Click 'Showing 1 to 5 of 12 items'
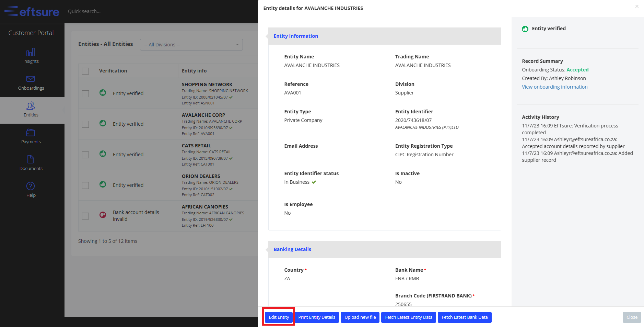This screenshot has width=644, height=327. pyautogui.click(x=108, y=241)
